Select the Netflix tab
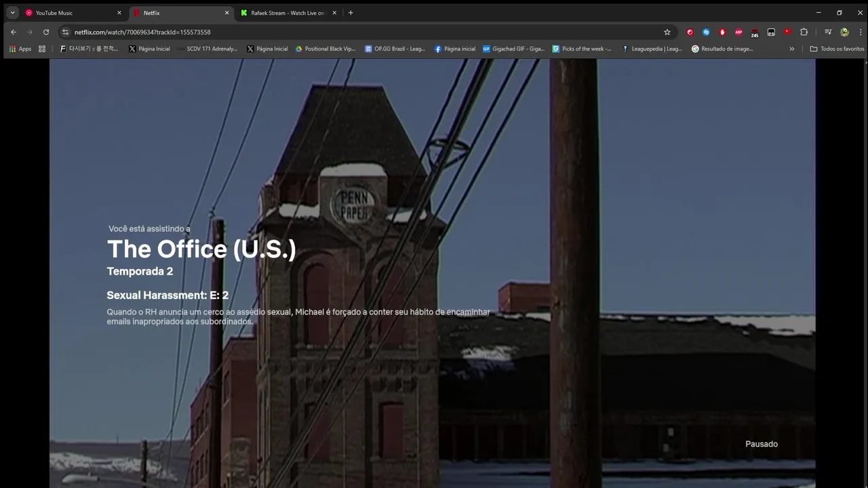The image size is (868, 488). [181, 13]
